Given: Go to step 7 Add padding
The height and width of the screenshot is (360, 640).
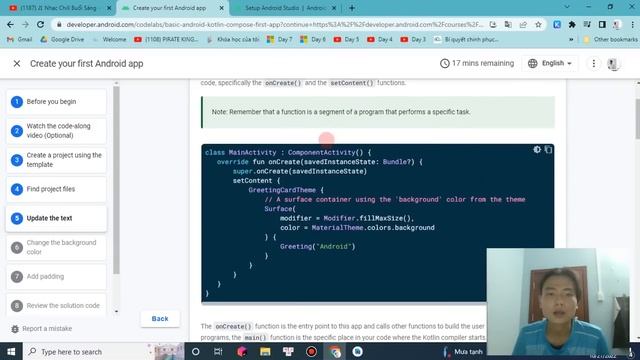Looking at the screenshot, I should coord(56,276).
